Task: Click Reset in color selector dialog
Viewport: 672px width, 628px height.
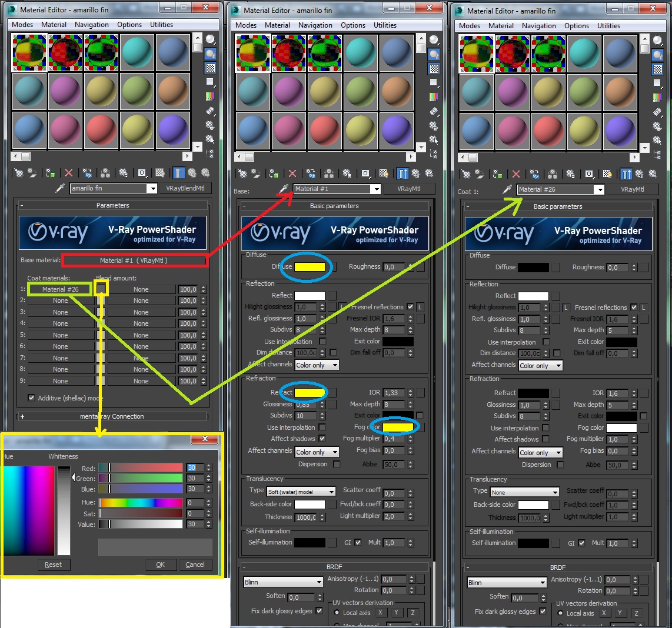Action: pyautogui.click(x=53, y=564)
